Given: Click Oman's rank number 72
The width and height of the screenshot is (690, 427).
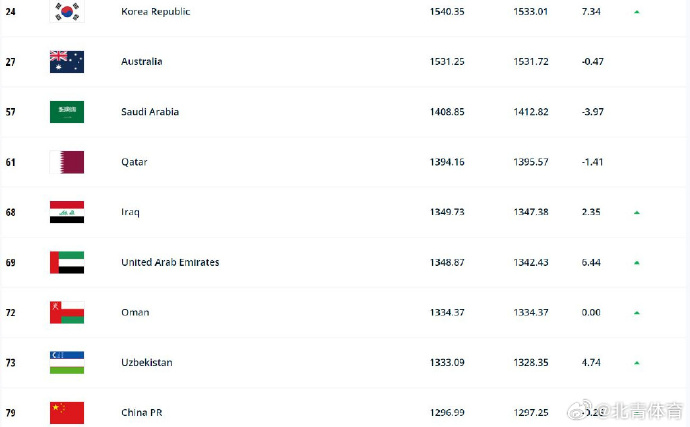Looking at the screenshot, I should tap(11, 312).
